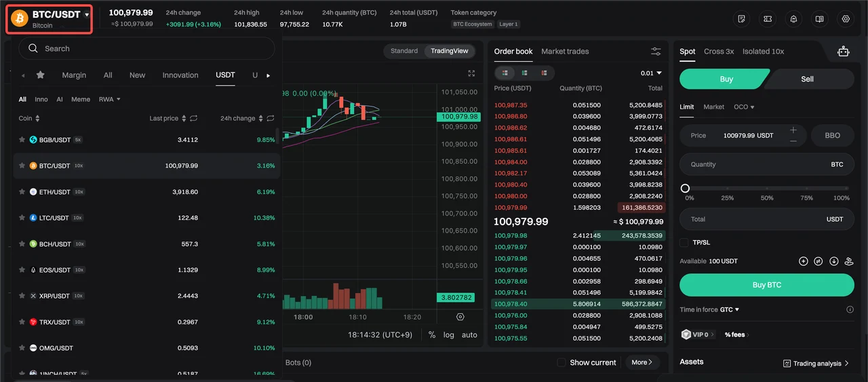Open the settings gear in top header
This screenshot has width=868, height=382.
(x=846, y=19)
